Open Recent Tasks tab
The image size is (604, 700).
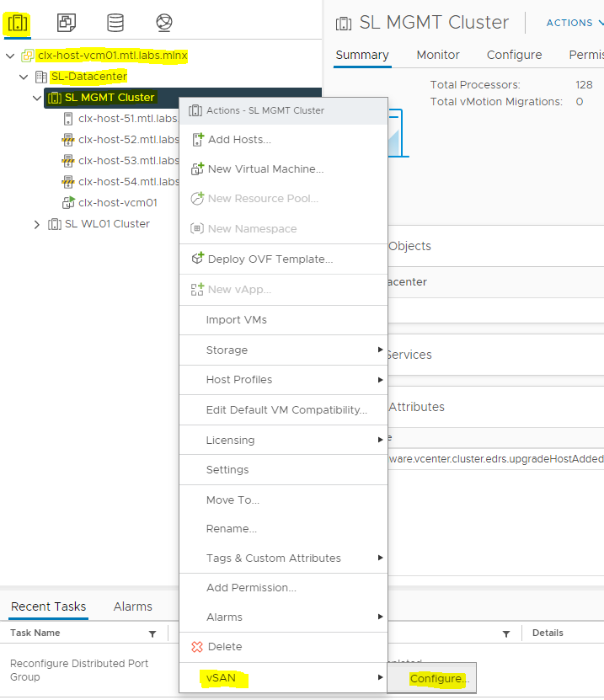48,606
